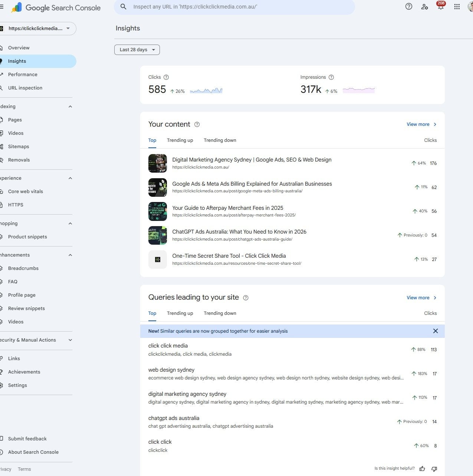Click the Clicks trend sparkline chart
This screenshot has height=476, width=473.
tap(206, 90)
